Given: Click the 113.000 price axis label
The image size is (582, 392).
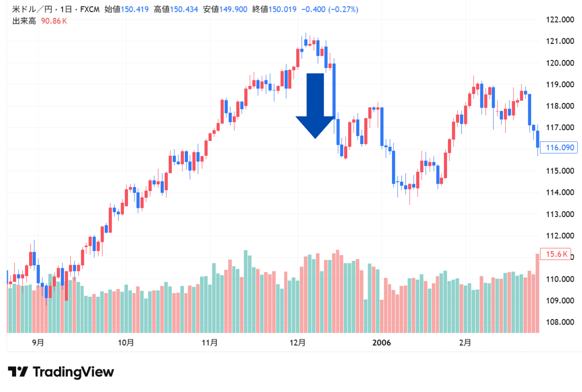Looking at the screenshot, I should tap(559, 214).
